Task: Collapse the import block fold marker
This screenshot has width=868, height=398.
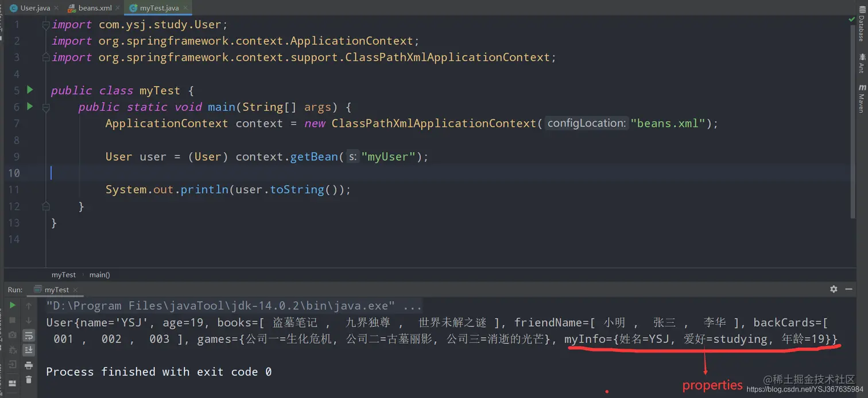Action: point(46,25)
